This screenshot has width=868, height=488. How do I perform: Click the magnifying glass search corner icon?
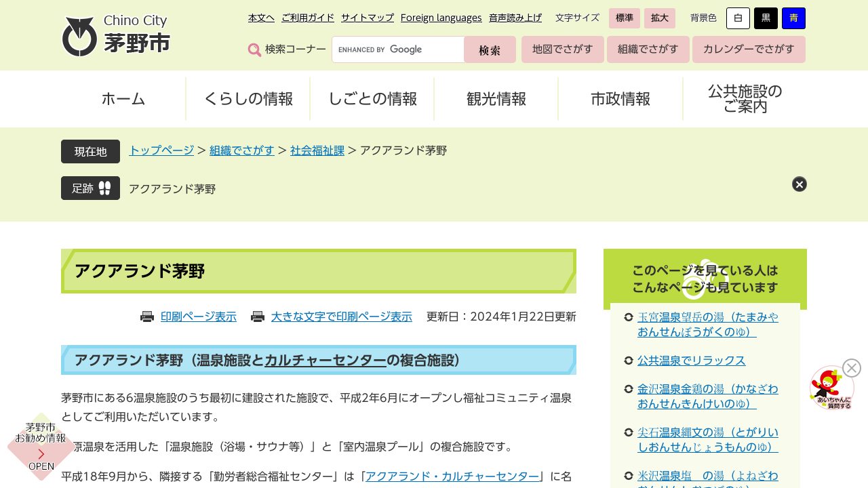coord(254,49)
